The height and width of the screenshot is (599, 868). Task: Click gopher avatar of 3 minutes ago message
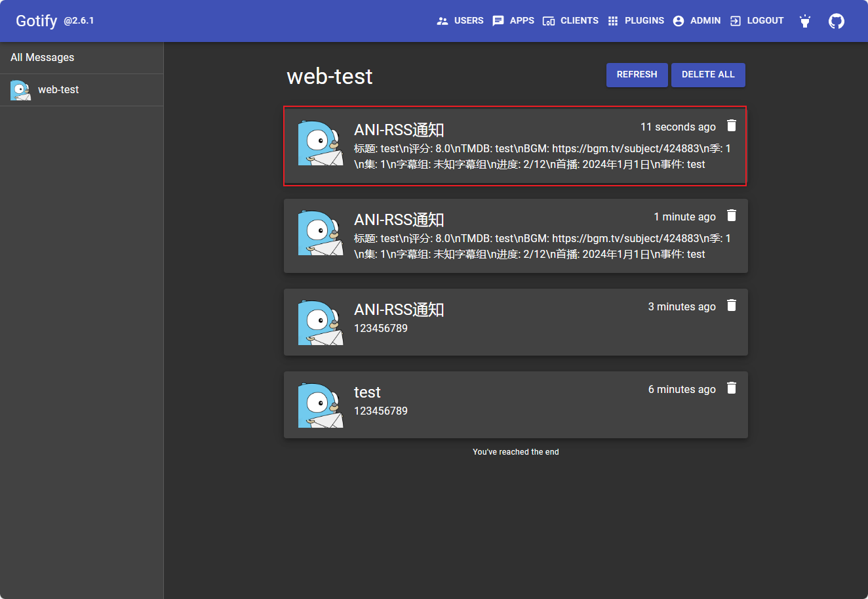(x=321, y=323)
